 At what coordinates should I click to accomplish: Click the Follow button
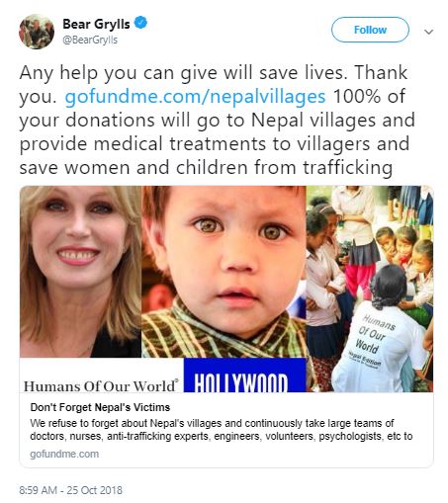click(370, 30)
